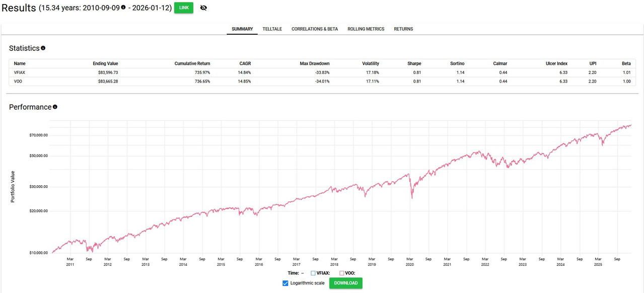Click VOO cumulative return 736.65%
The width and height of the screenshot is (644, 293).
pos(202,81)
